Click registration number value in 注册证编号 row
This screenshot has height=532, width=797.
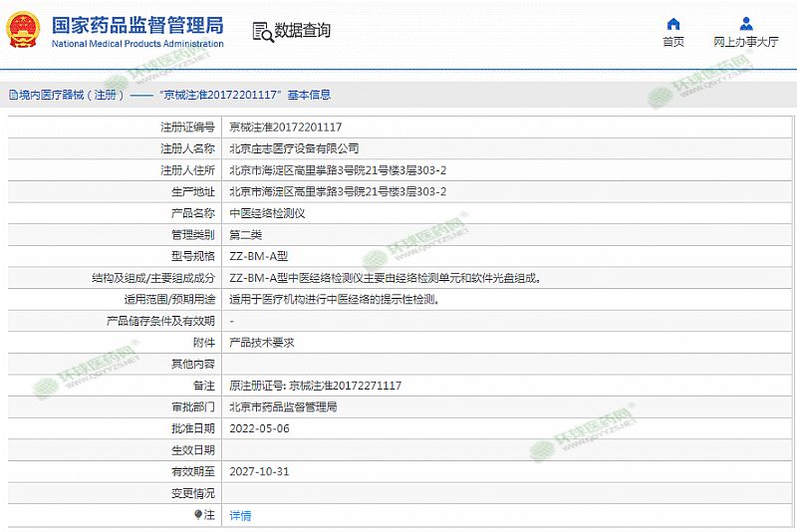point(286,127)
